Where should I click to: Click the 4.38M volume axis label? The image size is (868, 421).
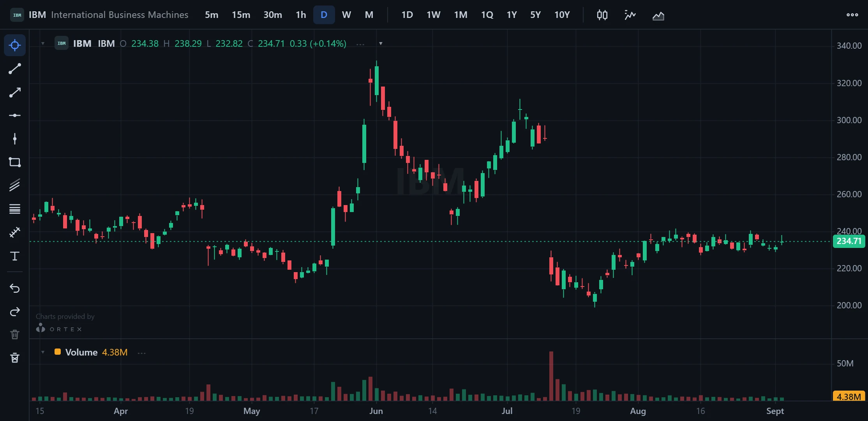click(849, 396)
